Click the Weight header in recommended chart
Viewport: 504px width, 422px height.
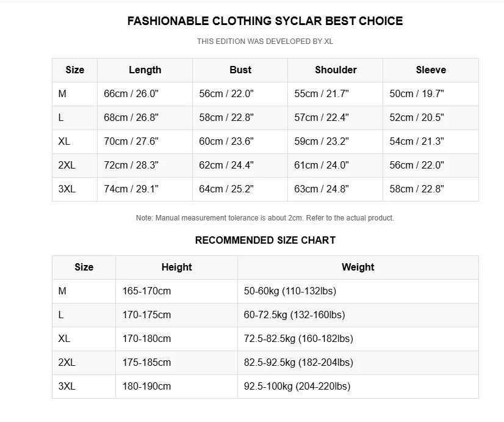coord(358,267)
